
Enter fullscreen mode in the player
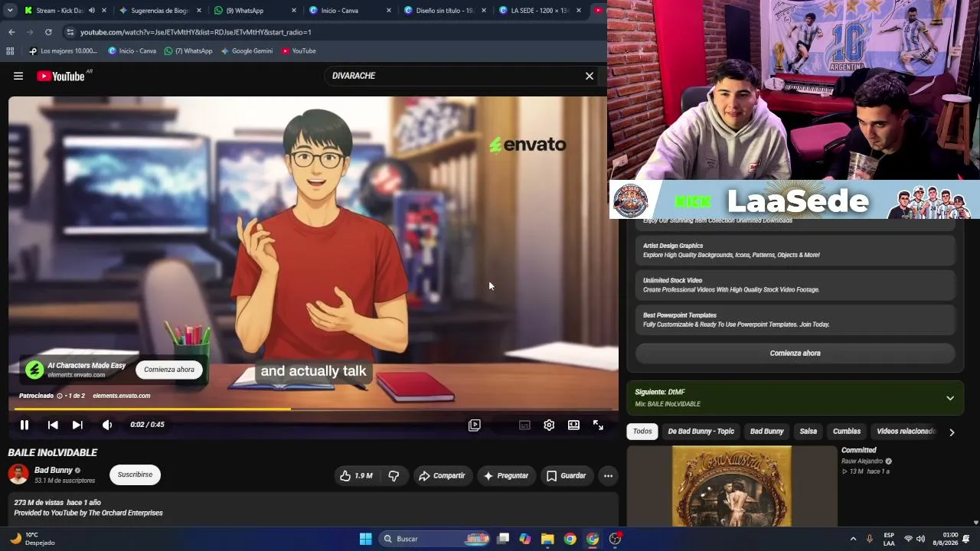tap(598, 425)
